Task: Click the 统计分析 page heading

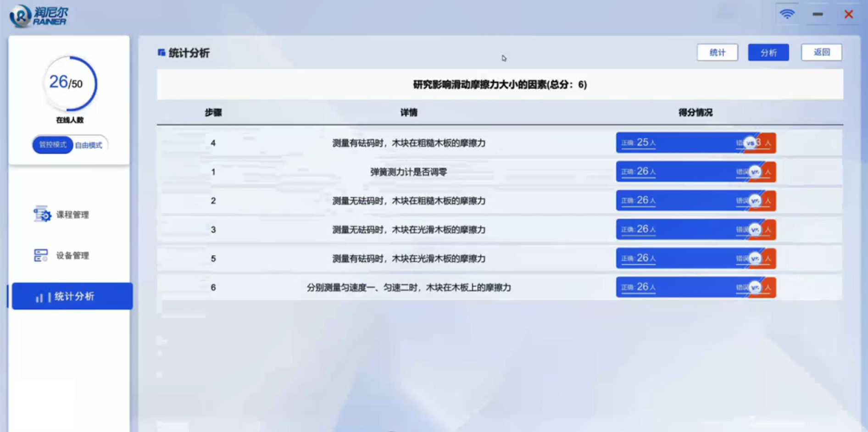Action: 189,53
